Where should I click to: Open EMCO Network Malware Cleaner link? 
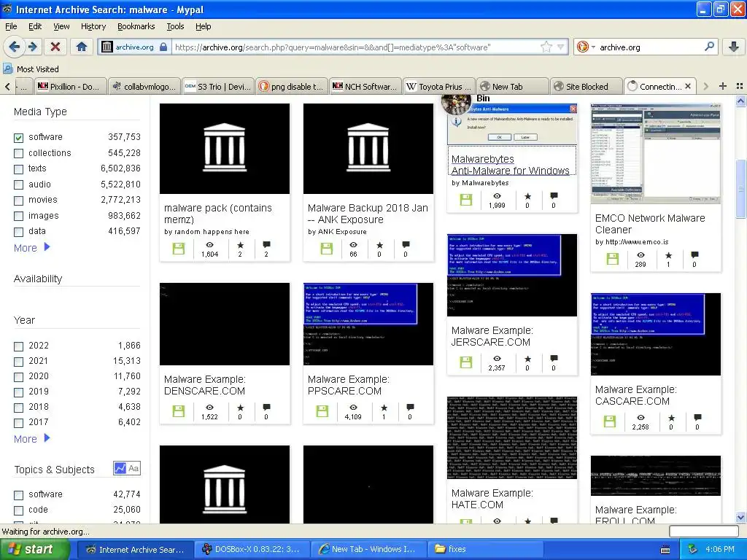(650, 224)
